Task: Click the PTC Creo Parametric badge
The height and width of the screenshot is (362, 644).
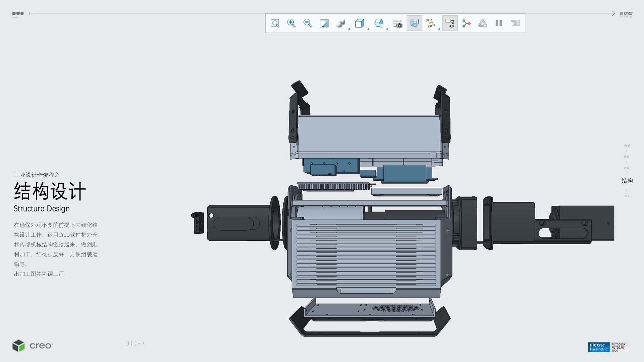Action: point(599,347)
